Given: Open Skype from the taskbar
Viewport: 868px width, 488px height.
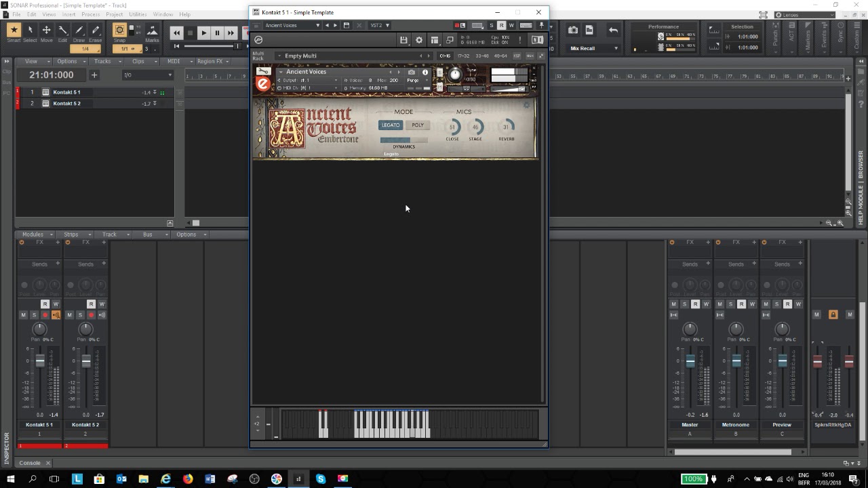Looking at the screenshot, I should 321,479.
